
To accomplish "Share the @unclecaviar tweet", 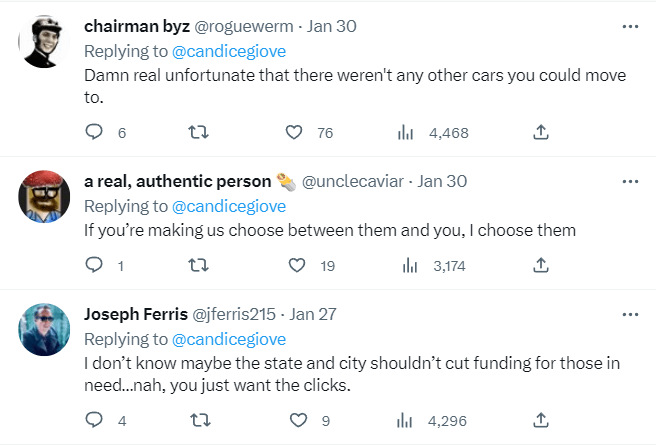I will point(541,265).
